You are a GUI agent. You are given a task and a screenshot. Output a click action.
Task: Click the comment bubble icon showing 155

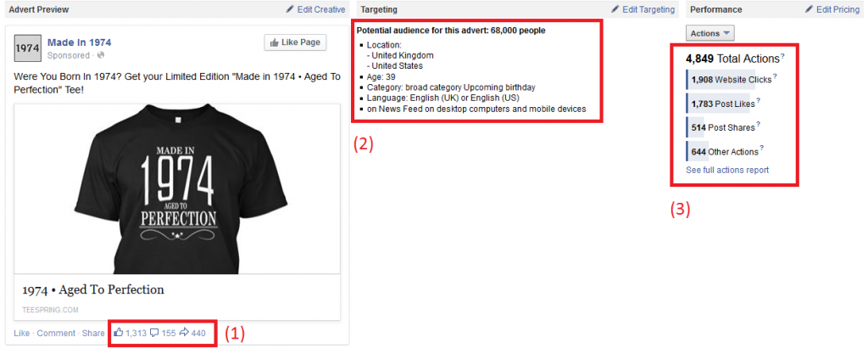point(155,333)
